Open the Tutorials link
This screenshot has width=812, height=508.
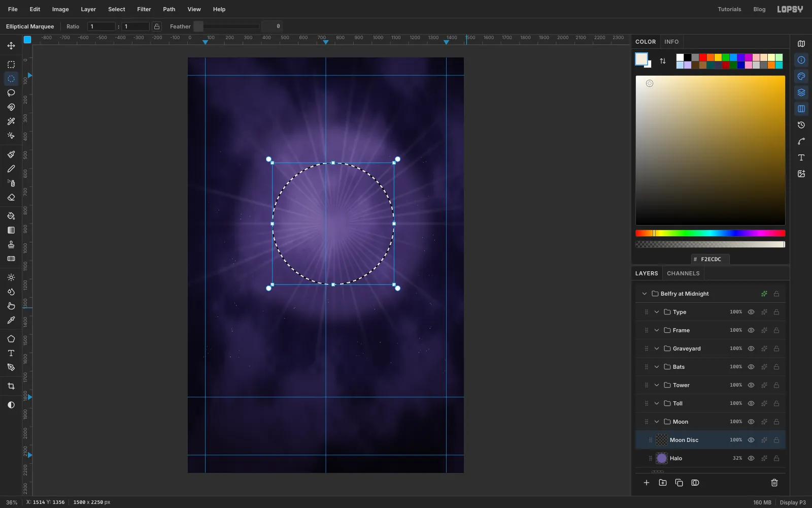click(729, 9)
